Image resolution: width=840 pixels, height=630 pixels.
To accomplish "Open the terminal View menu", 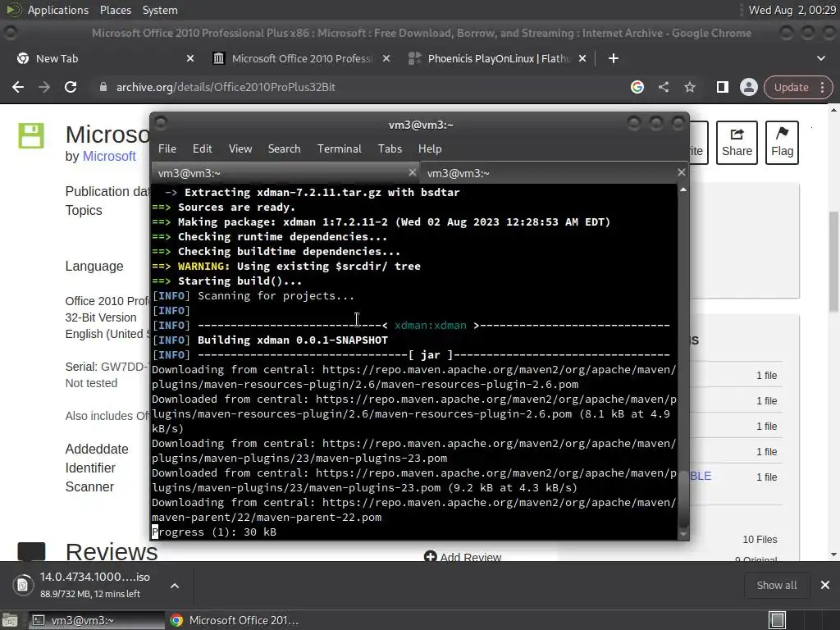I will (240, 149).
